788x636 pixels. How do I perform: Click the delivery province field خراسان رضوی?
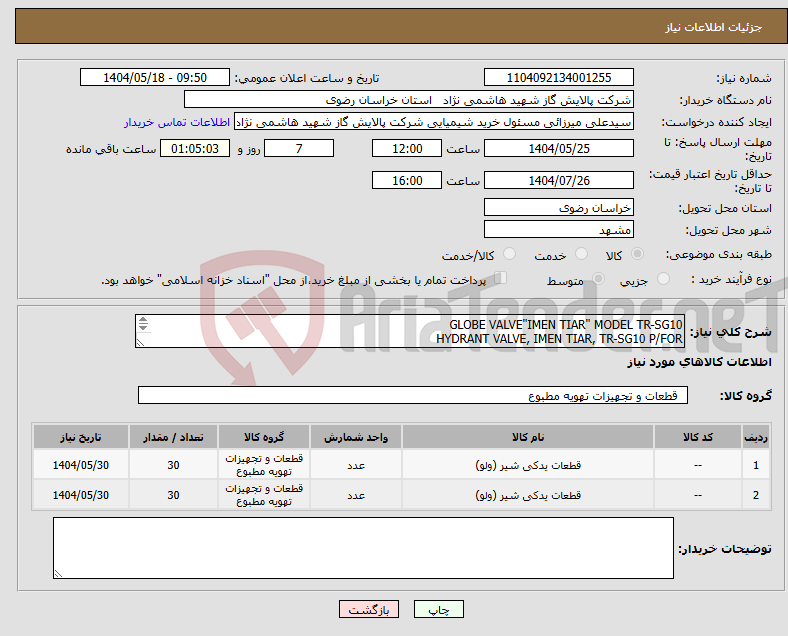tap(559, 207)
